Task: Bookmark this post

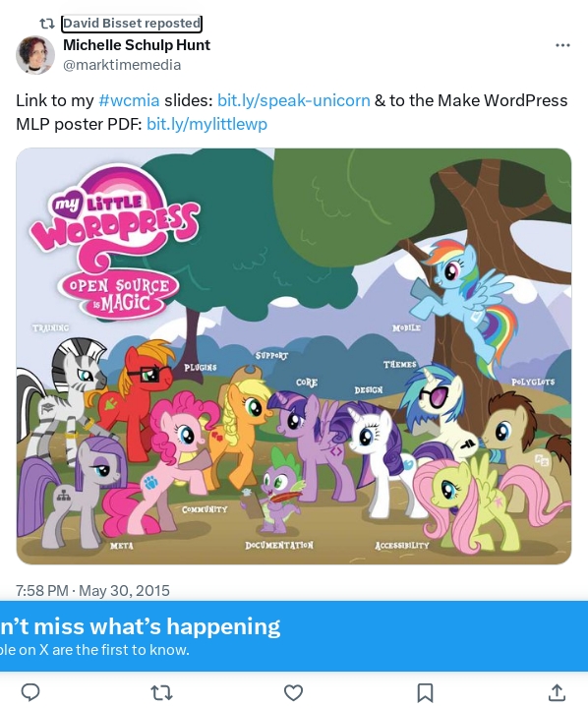Action: [x=425, y=692]
